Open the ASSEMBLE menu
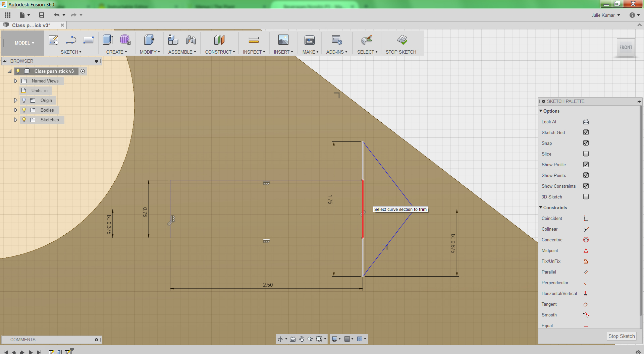The height and width of the screenshot is (354, 644). pyautogui.click(x=182, y=52)
